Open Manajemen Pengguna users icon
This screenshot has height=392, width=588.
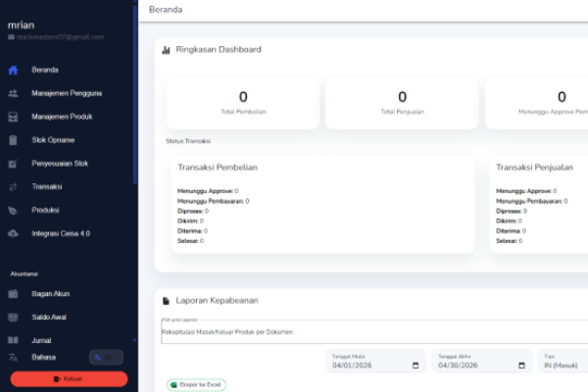click(x=13, y=93)
